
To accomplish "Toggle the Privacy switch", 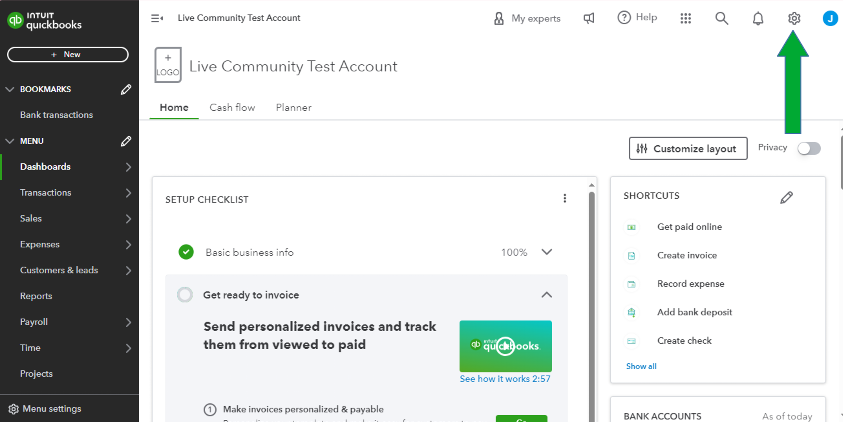I will pos(809,148).
